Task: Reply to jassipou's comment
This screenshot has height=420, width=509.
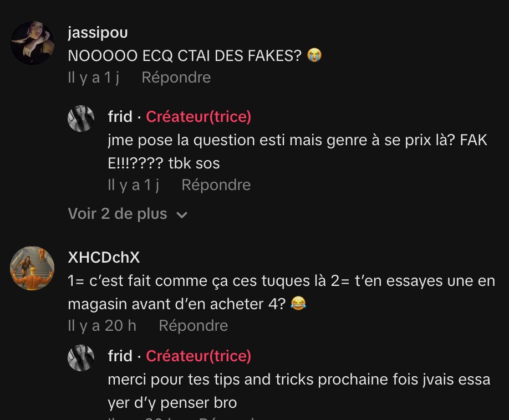Action: click(x=176, y=78)
